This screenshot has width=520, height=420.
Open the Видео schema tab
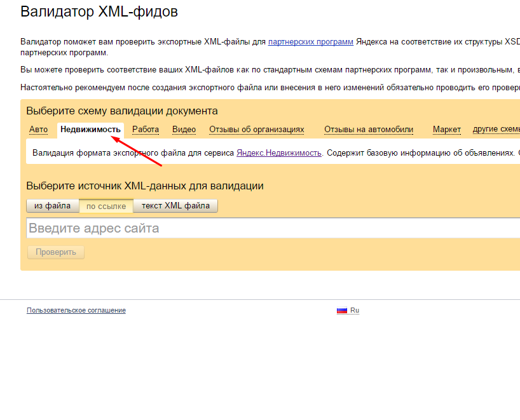click(x=184, y=129)
